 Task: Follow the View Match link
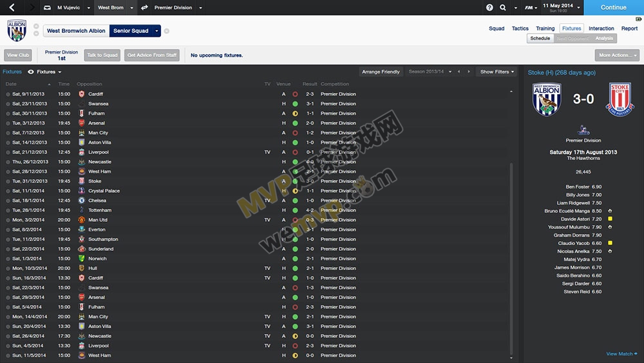click(621, 354)
